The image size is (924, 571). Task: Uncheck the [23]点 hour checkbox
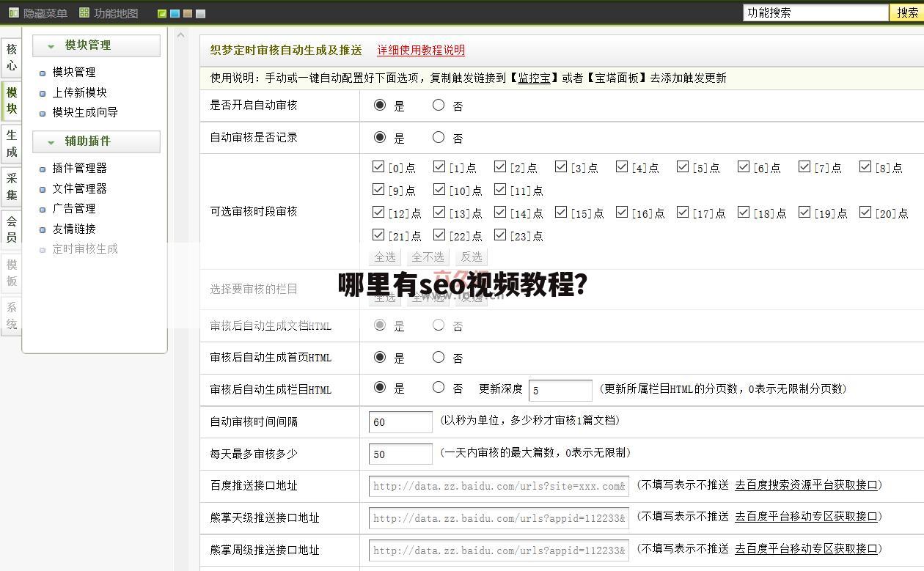click(499, 235)
